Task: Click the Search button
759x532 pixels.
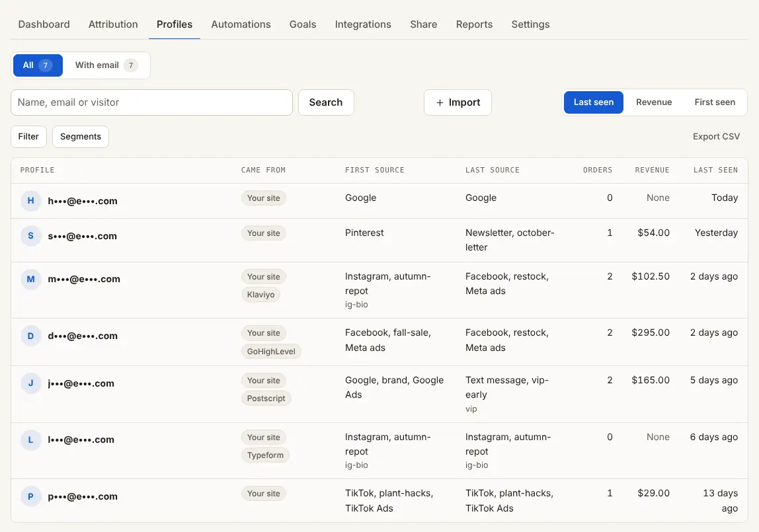Action: pos(326,102)
